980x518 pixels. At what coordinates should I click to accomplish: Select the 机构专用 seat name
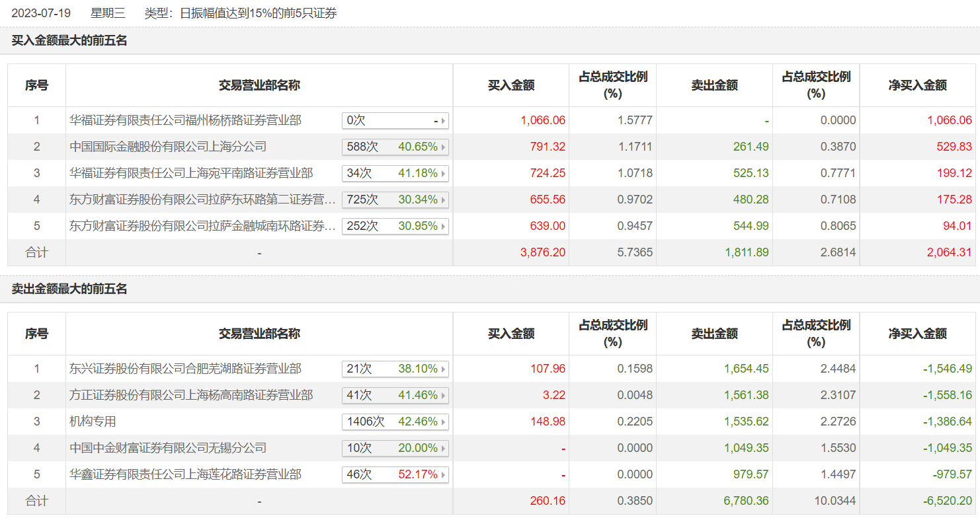93,422
